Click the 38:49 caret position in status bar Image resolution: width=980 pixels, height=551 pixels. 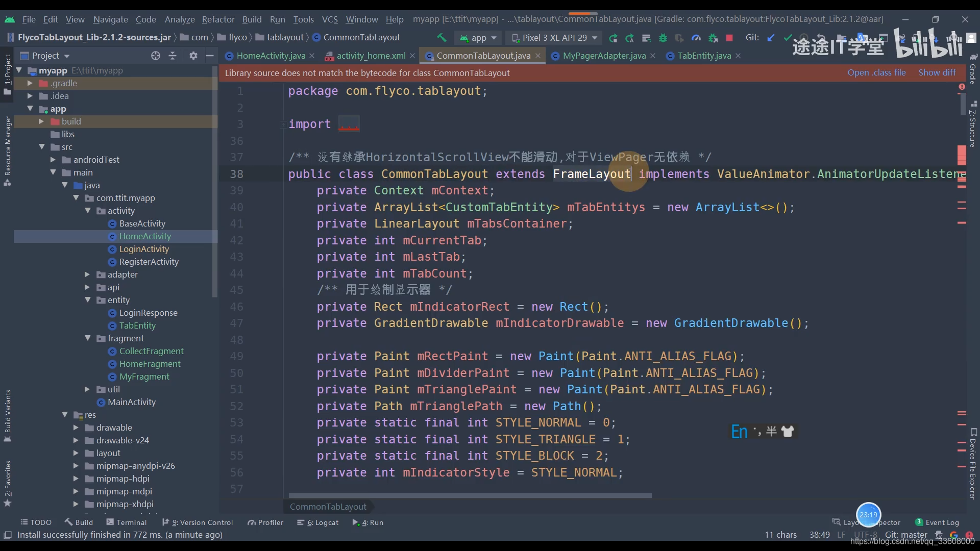pyautogui.click(x=819, y=535)
